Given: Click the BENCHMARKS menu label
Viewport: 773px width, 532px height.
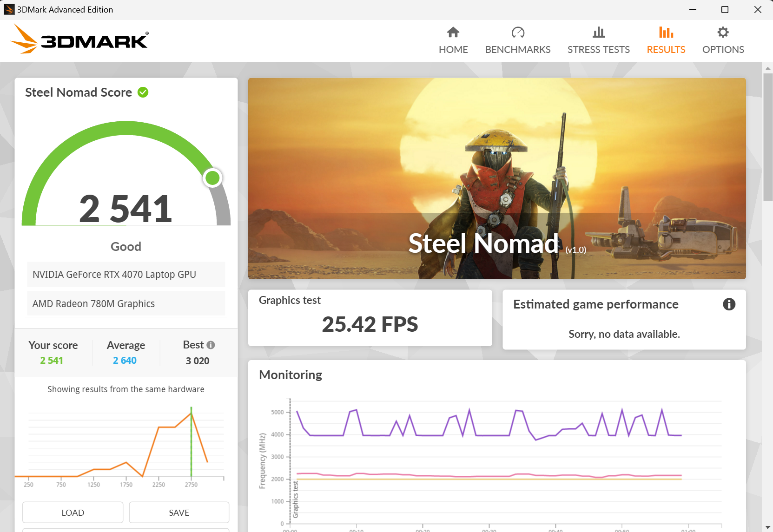Looking at the screenshot, I should [x=518, y=50].
